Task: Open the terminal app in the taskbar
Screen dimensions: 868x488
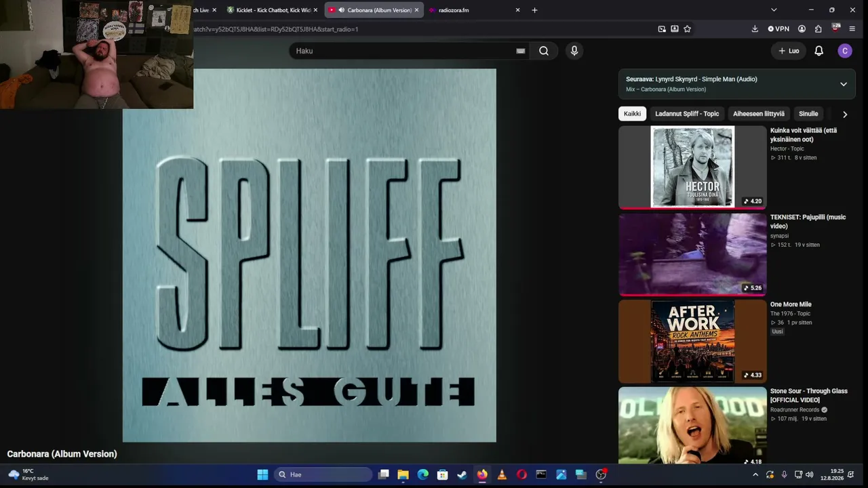Action: (541, 474)
